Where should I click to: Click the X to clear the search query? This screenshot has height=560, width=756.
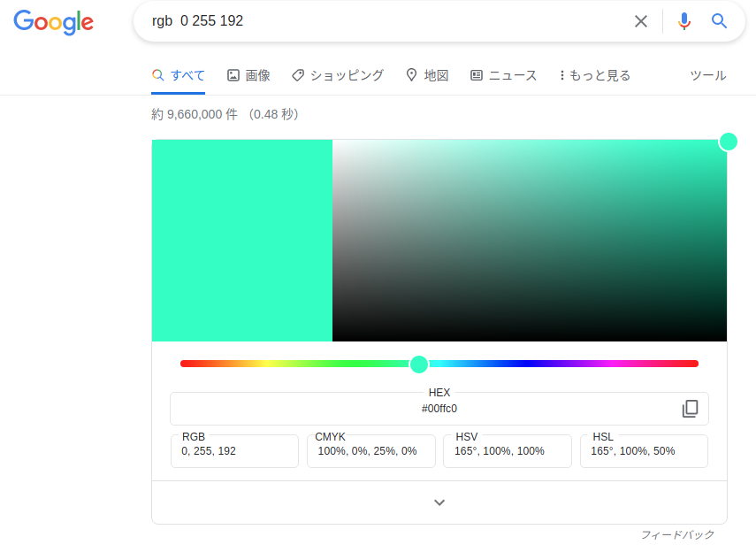[641, 22]
